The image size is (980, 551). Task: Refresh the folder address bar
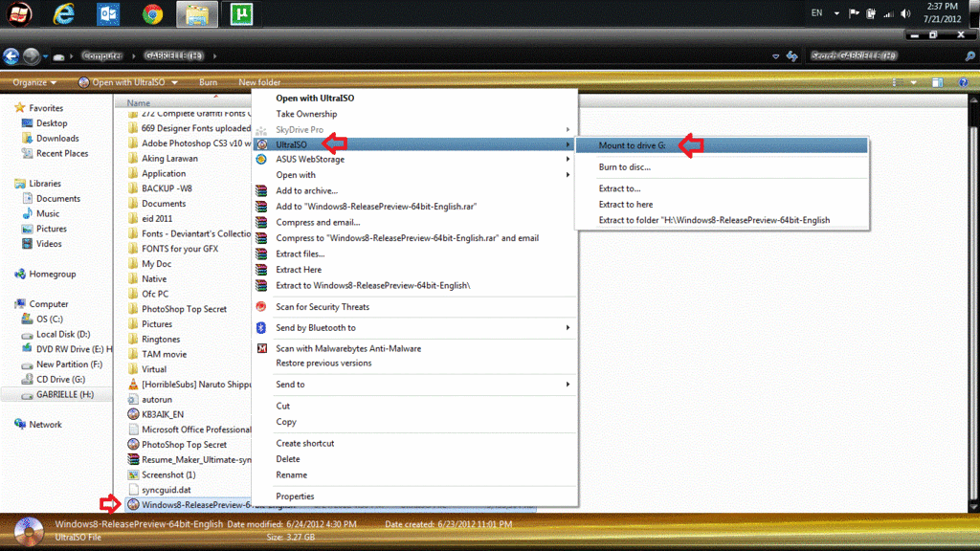(x=791, y=56)
